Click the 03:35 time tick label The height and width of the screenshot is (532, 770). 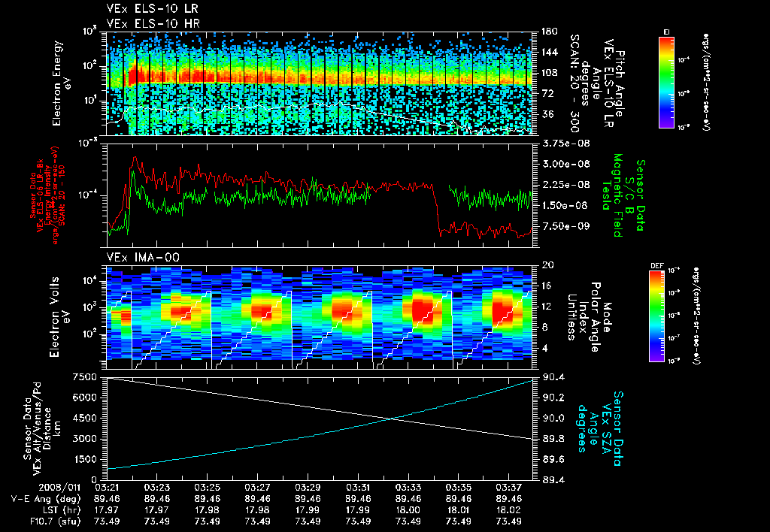(x=459, y=488)
